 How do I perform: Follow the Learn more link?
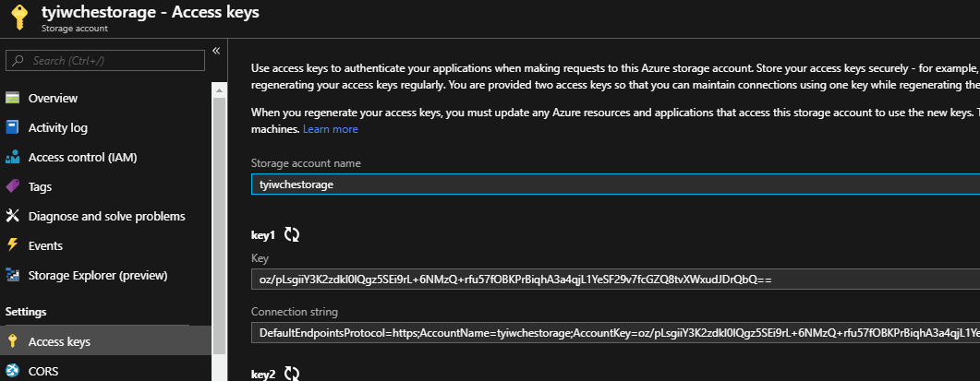331,129
